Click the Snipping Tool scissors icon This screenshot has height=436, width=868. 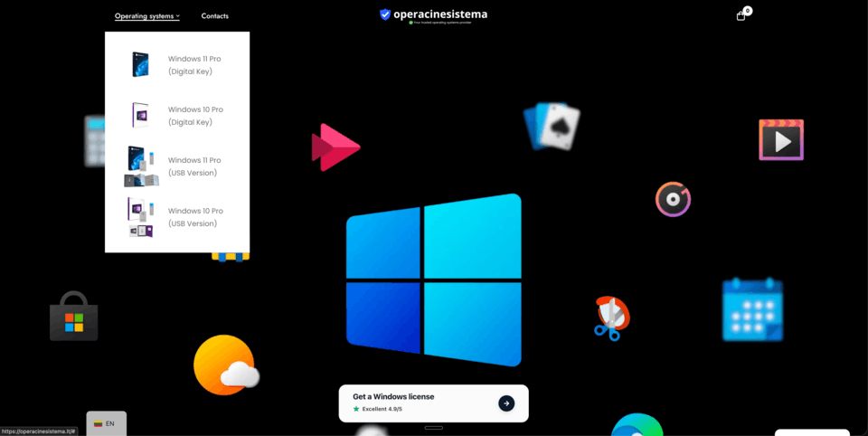pyautogui.click(x=611, y=318)
